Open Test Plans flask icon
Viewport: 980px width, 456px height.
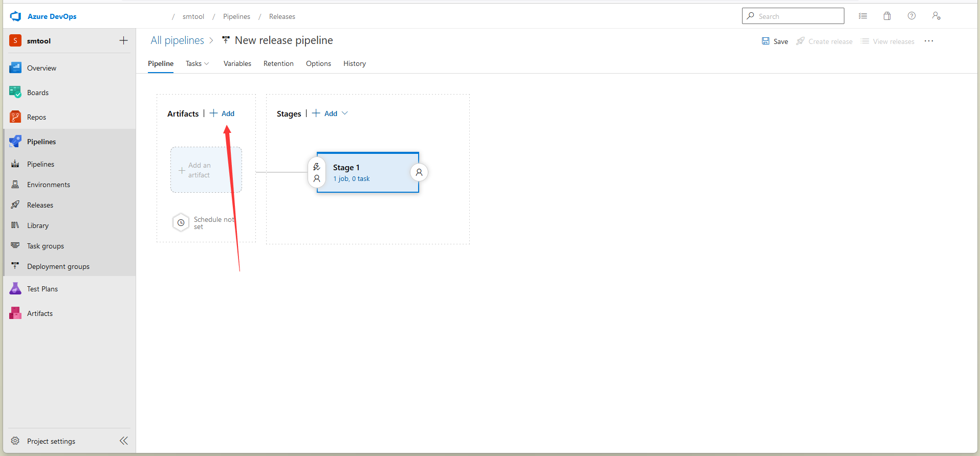coord(15,289)
